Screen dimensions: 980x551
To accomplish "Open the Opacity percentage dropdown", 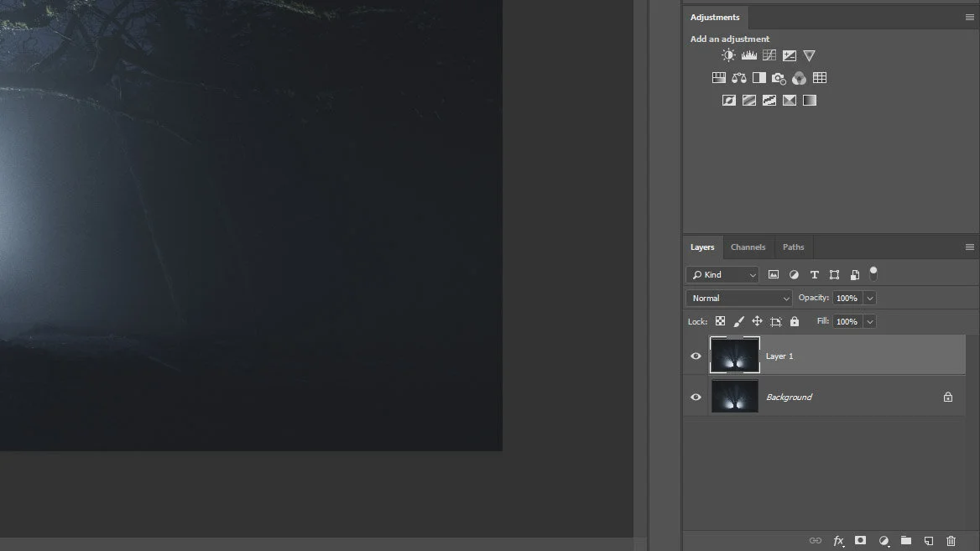I will (869, 298).
